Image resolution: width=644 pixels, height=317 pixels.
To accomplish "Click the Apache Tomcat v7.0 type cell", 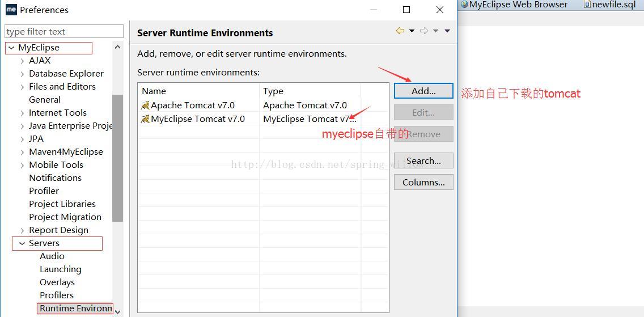I will click(305, 105).
